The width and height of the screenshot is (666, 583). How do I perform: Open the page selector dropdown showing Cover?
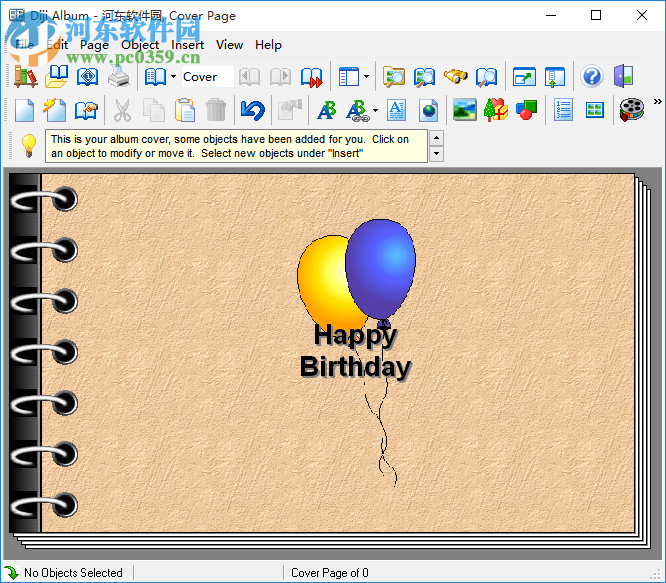point(205,77)
